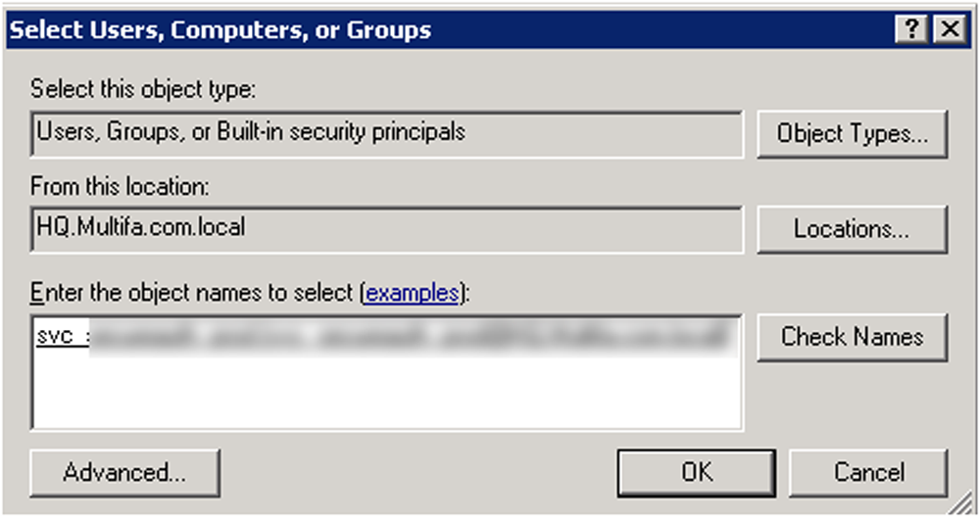Viewport: 980px width, 517px height.
Task: Open the Object Types dialog
Action: (852, 133)
